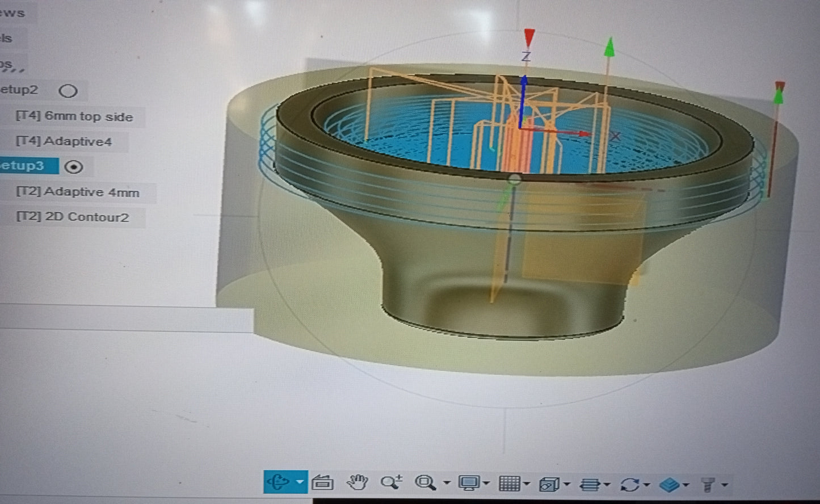Click the Grid and Snaps icon
Screen dimensions: 820x504
[508, 484]
